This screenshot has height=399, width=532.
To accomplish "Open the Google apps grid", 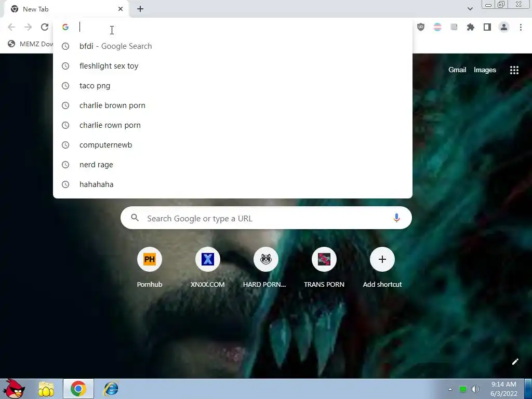I will point(514,70).
